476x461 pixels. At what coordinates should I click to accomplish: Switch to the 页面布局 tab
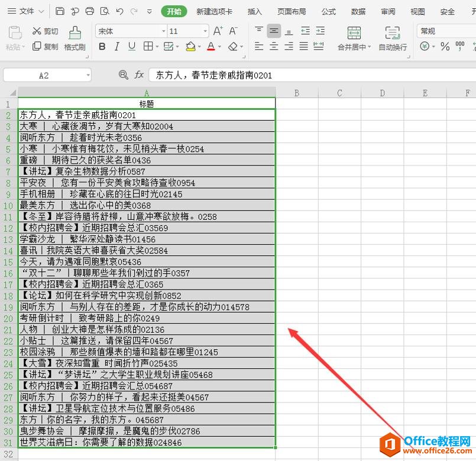coord(292,12)
